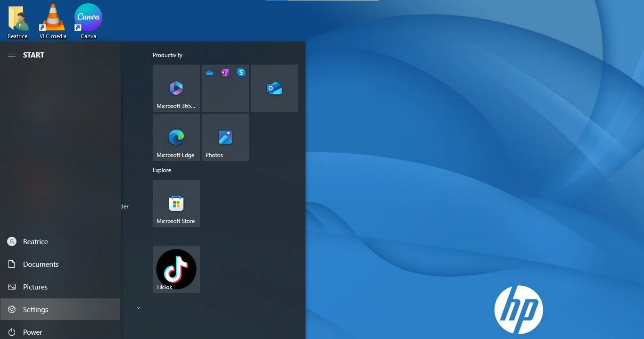Screen dimensions: 644x339
Task: Open Settings from the Start sidebar
Action: (x=60, y=309)
